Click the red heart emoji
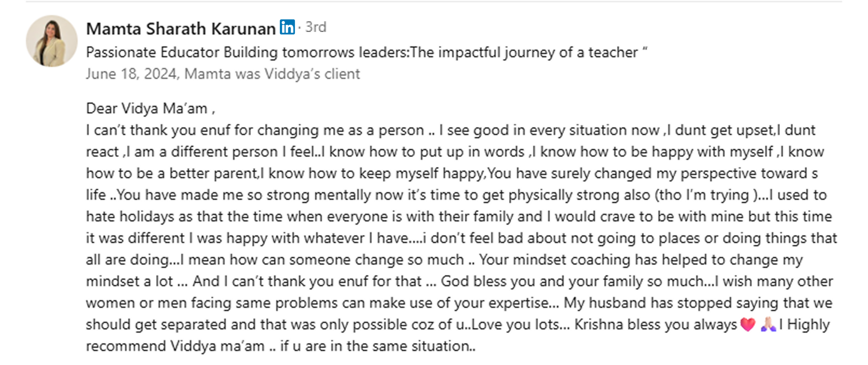The height and width of the screenshot is (365, 868). (747, 325)
